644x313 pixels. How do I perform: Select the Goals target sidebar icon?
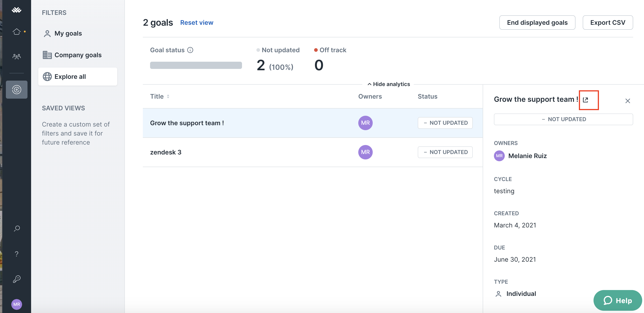coord(16,89)
